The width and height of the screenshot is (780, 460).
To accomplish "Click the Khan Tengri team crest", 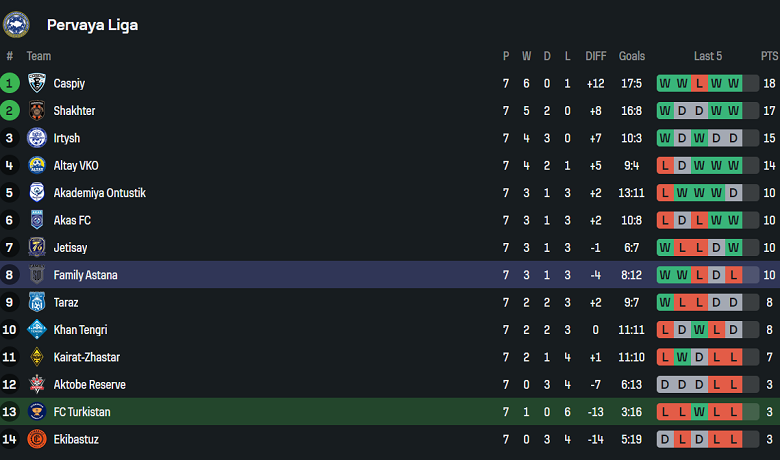I will (37, 330).
